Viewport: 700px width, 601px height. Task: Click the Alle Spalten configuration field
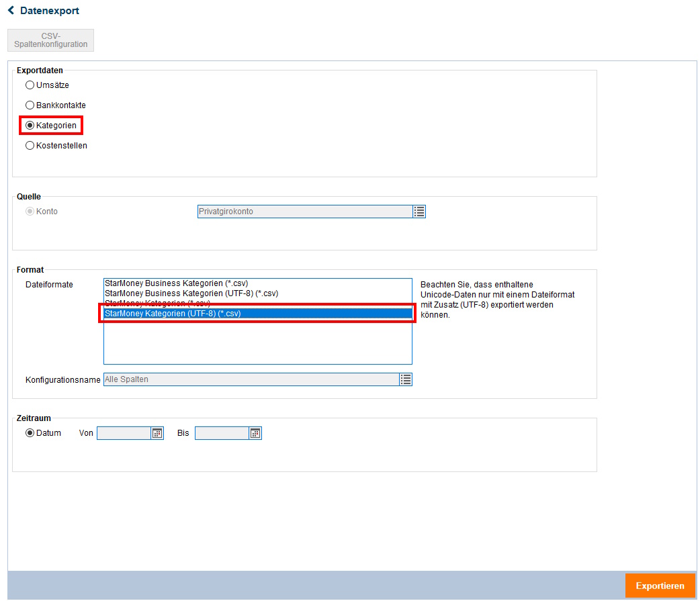(x=251, y=379)
